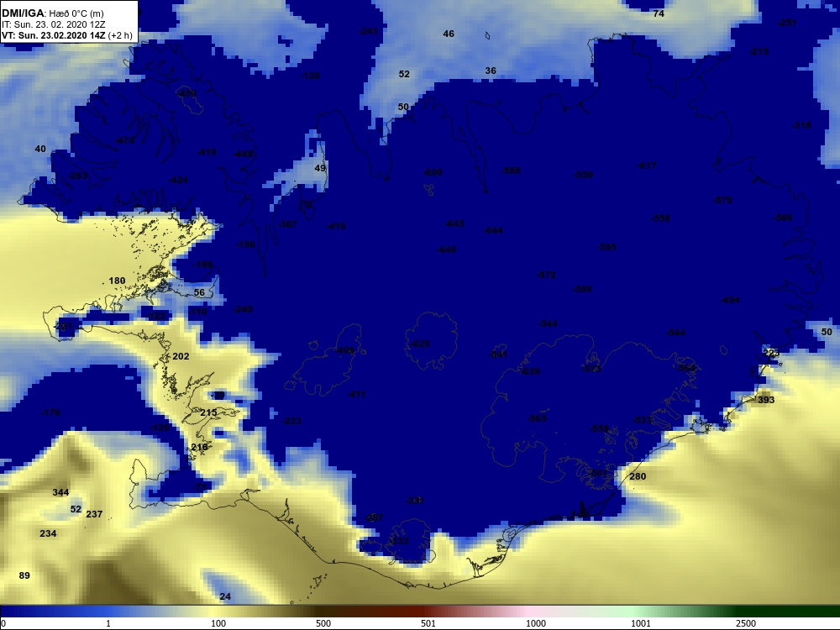Click the map value '-541'
Viewport: 840px width, 630px height.
click(497, 354)
